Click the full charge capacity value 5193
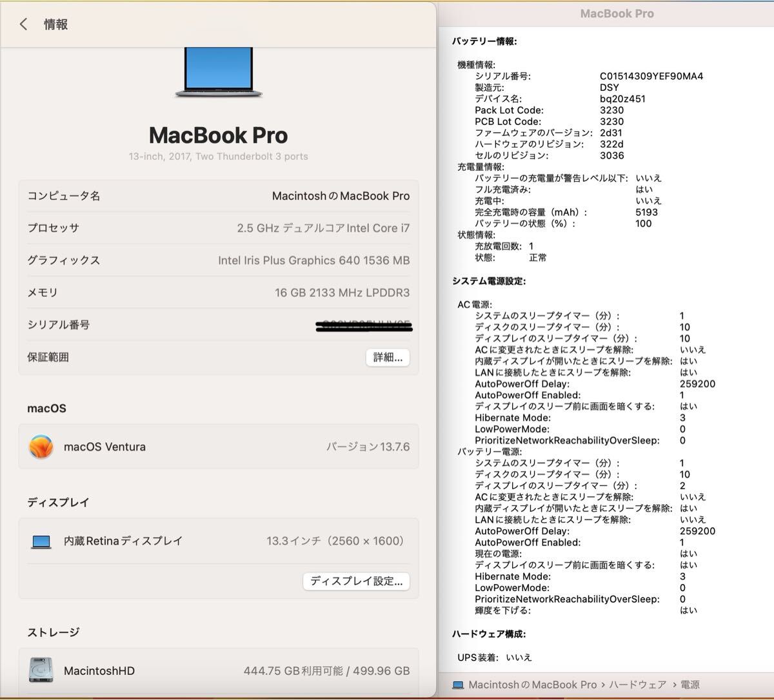This screenshot has width=774, height=700. click(647, 212)
